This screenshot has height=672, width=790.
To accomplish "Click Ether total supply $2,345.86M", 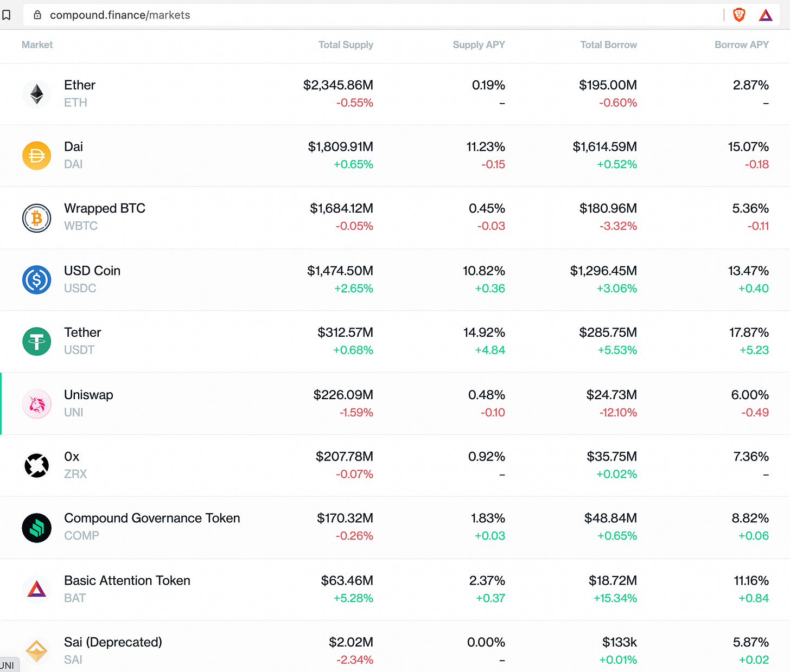I will pos(338,85).
